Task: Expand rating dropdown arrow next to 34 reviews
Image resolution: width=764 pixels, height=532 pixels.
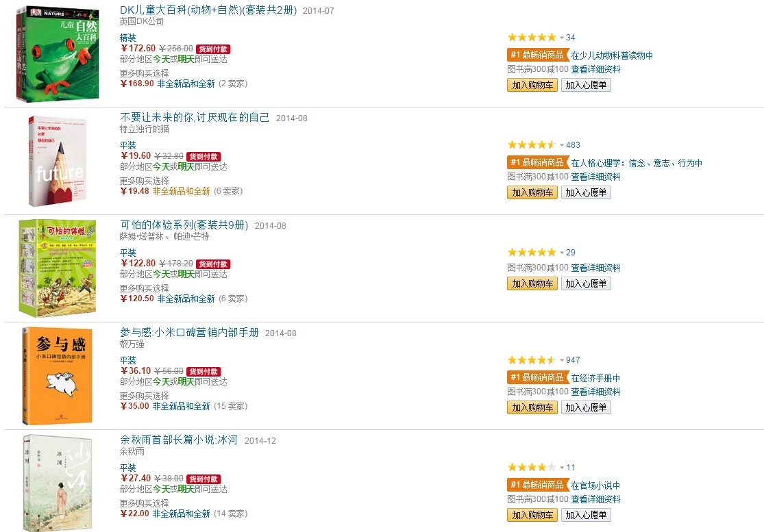Action: pos(562,38)
